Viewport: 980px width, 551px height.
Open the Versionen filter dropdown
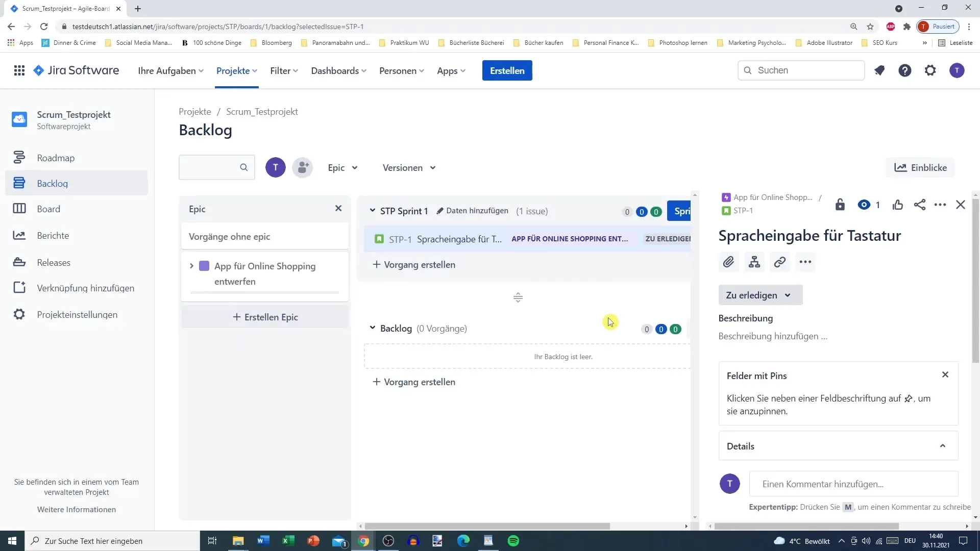[x=409, y=167]
